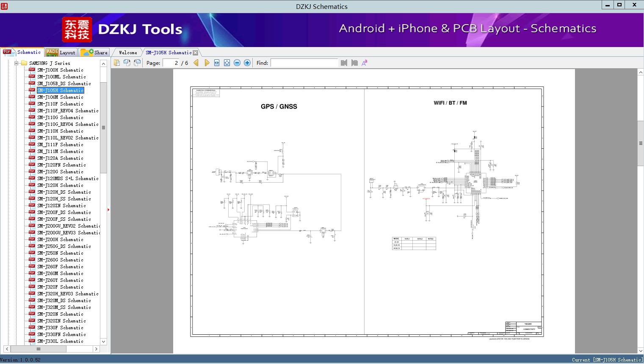Go to the next page arrow
The image size is (644, 364).
[x=207, y=63]
